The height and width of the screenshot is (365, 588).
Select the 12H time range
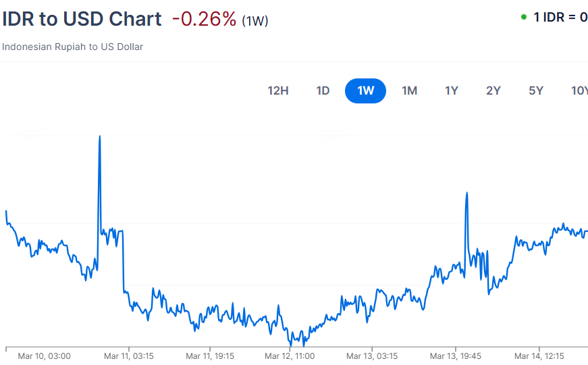click(278, 91)
